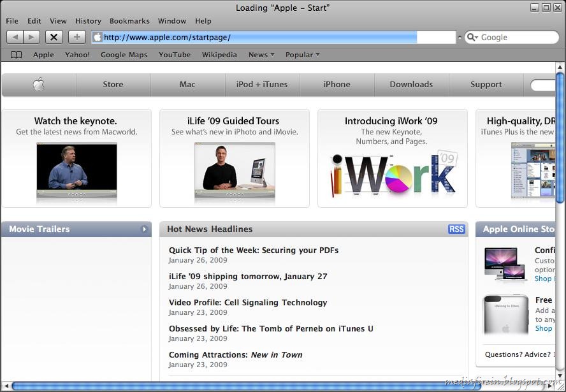Play the Macworld keynote video thumbnail

pos(76,168)
